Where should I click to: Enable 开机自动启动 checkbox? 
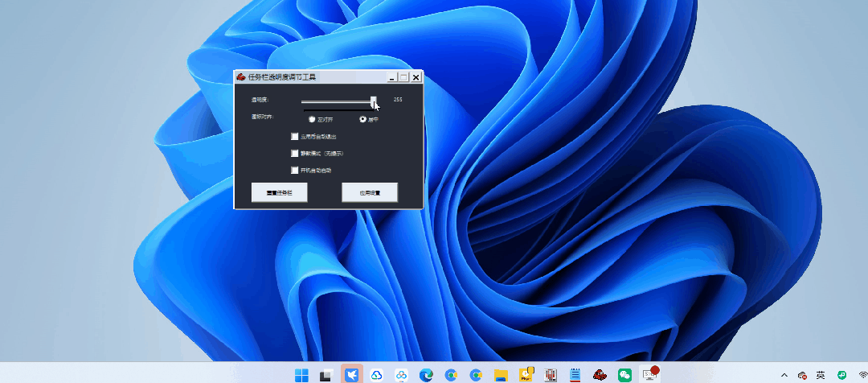pyautogui.click(x=294, y=170)
